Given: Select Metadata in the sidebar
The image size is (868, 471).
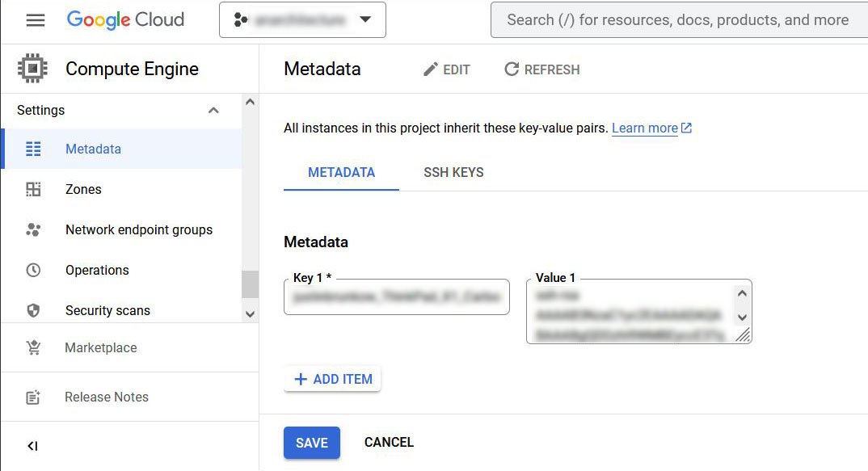Looking at the screenshot, I should point(122,149).
